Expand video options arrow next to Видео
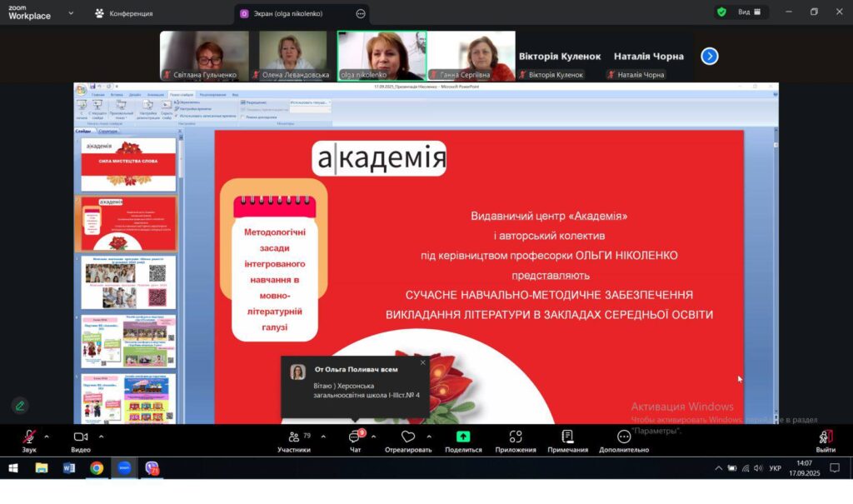 point(102,436)
